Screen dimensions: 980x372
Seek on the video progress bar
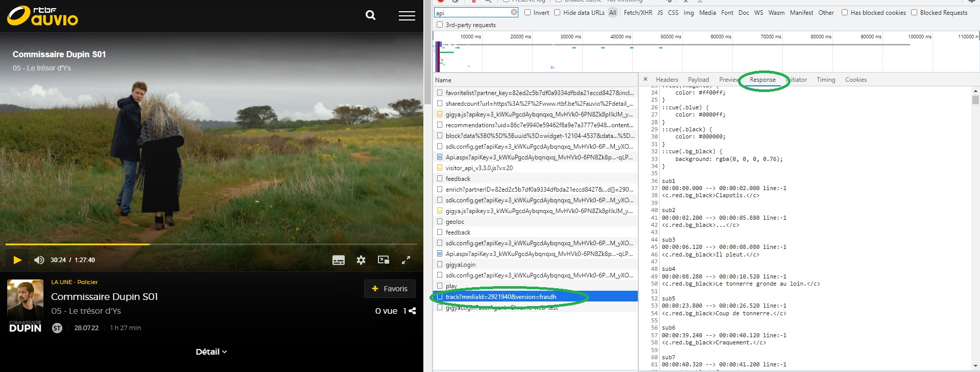[211, 244]
